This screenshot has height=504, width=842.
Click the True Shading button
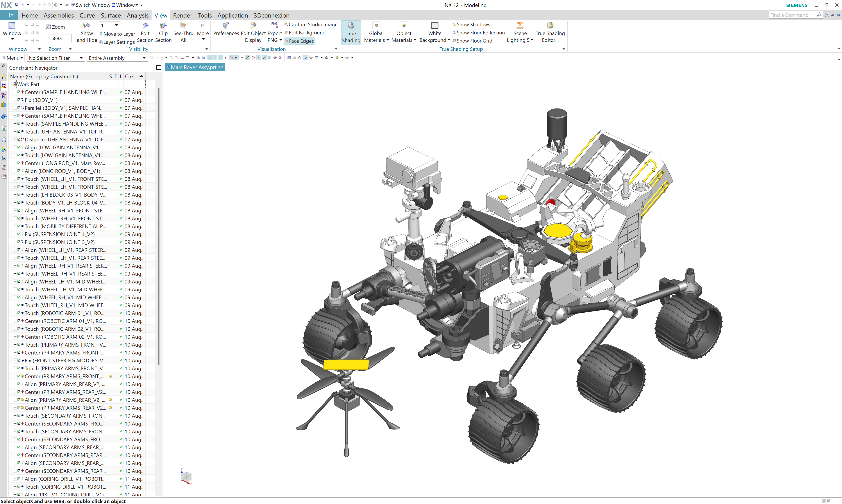(x=351, y=33)
